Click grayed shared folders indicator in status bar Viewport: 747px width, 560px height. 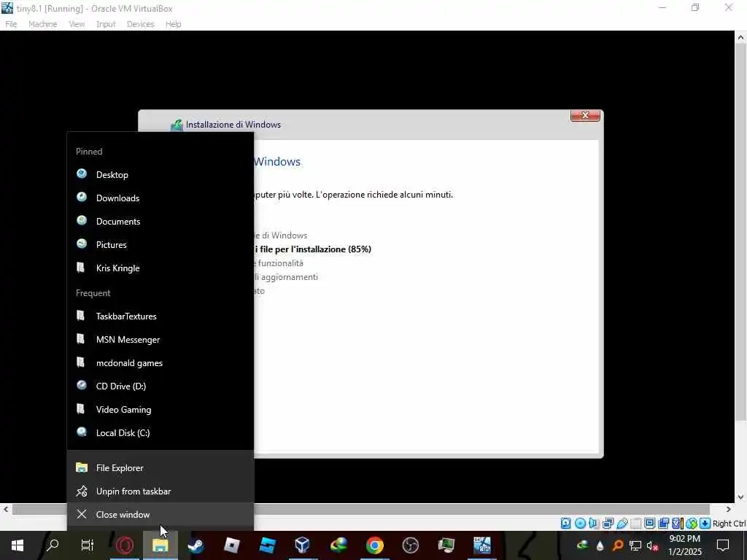pos(635,524)
